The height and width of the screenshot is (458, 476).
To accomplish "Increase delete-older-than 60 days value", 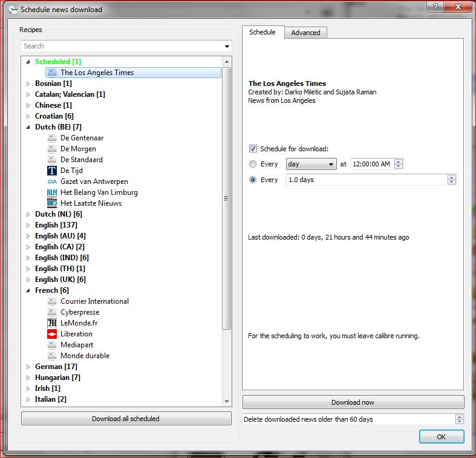I will click(x=460, y=417).
